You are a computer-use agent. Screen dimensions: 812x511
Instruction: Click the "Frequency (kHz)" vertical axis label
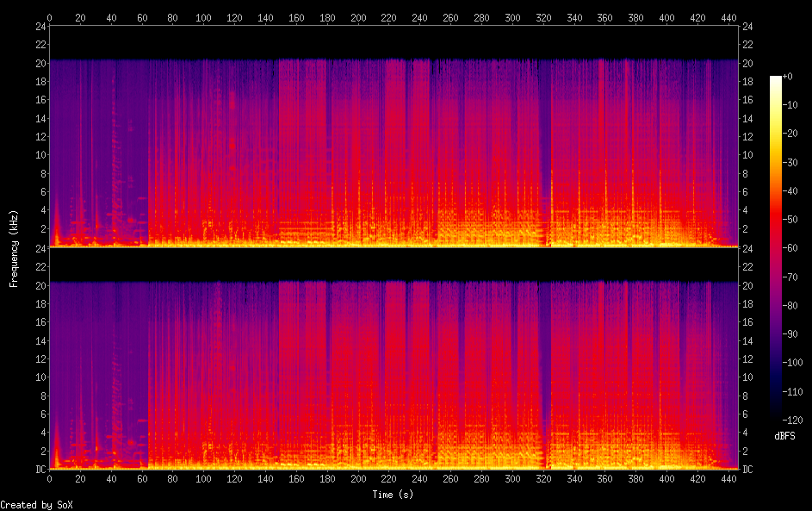click(14, 248)
